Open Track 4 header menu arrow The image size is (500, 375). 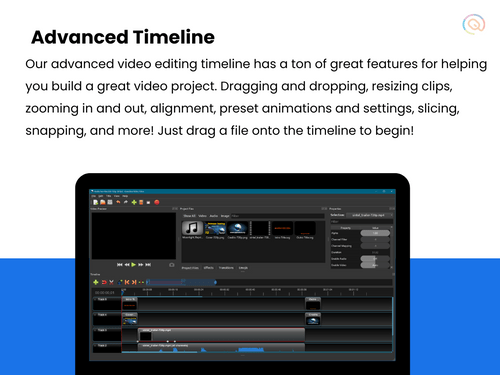[x=95, y=315]
